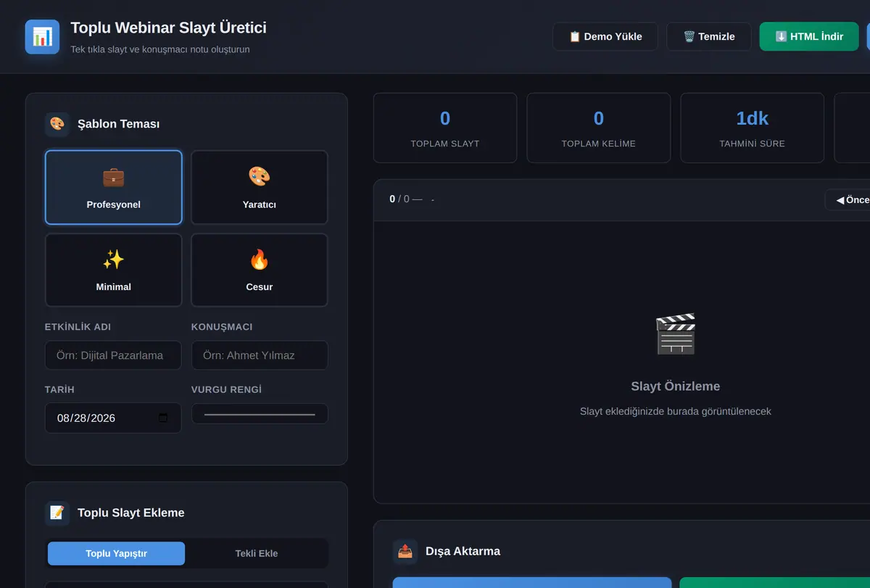Click the subtitle 'Tek tıkla slayt ve konuşmacı notu oluşturun'

pyautogui.click(x=160, y=49)
